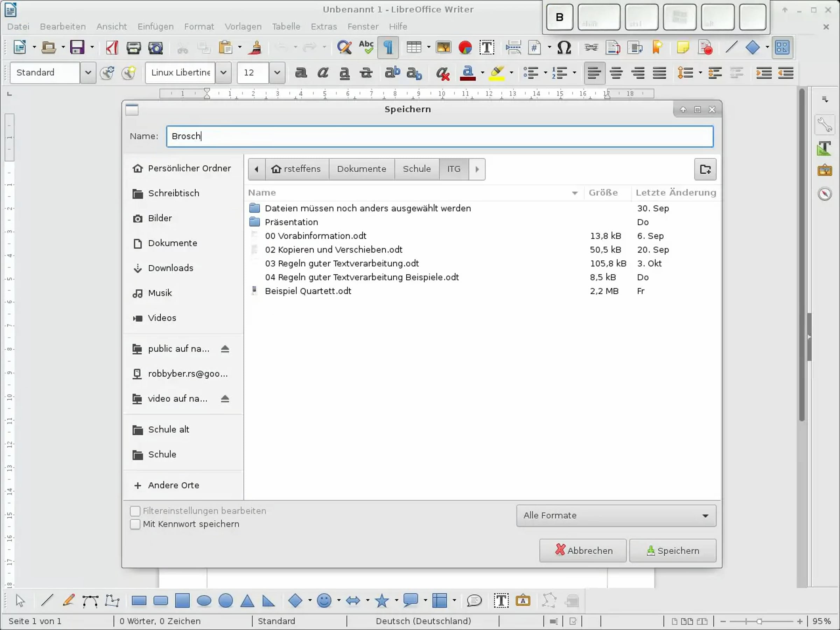The width and height of the screenshot is (840, 630).
Task: Open the Alle Formate dropdown
Action: click(616, 515)
